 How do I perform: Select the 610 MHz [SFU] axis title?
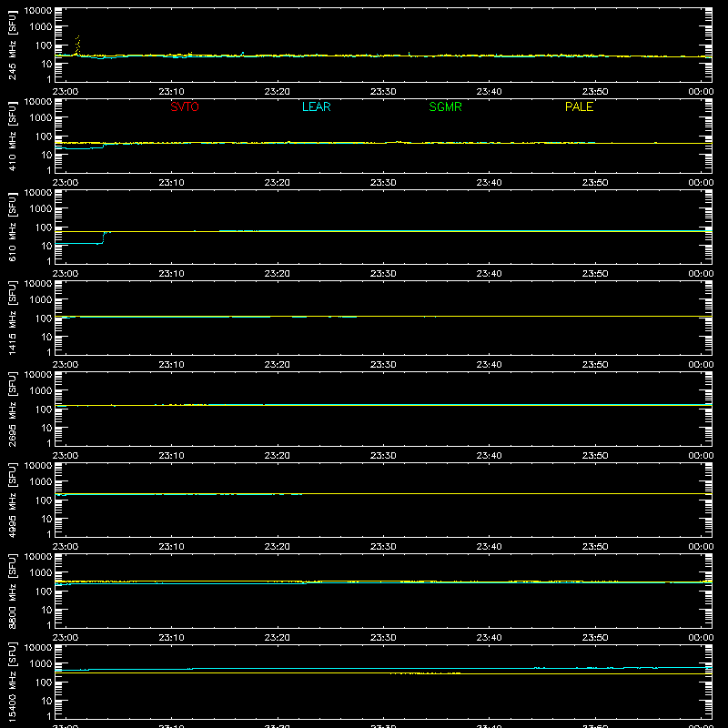tap(12, 227)
